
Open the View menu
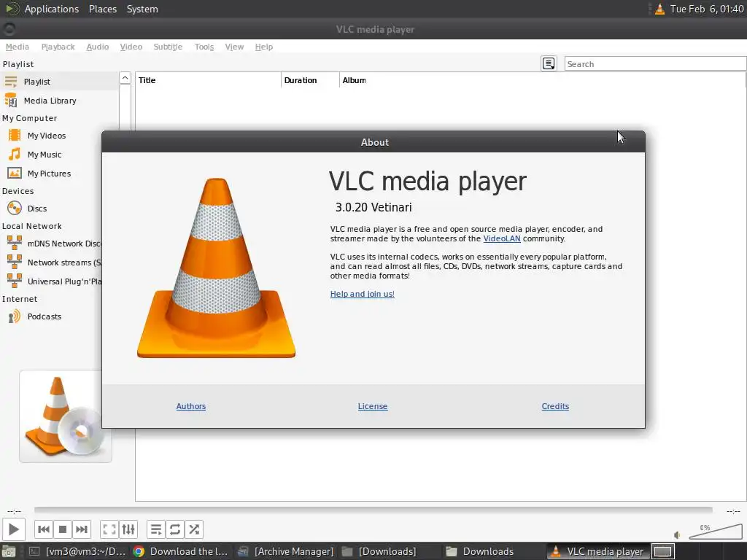tap(234, 47)
